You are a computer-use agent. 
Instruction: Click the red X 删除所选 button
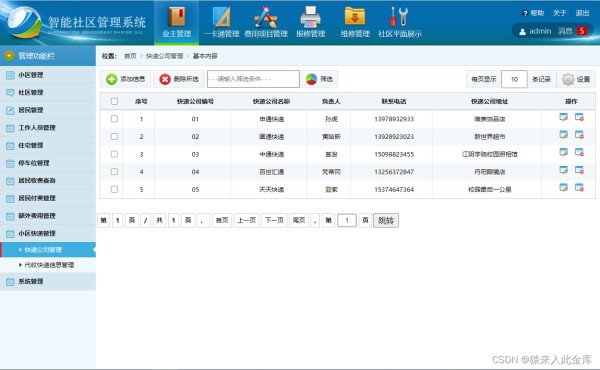pyautogui.click(x=179, y=79)
